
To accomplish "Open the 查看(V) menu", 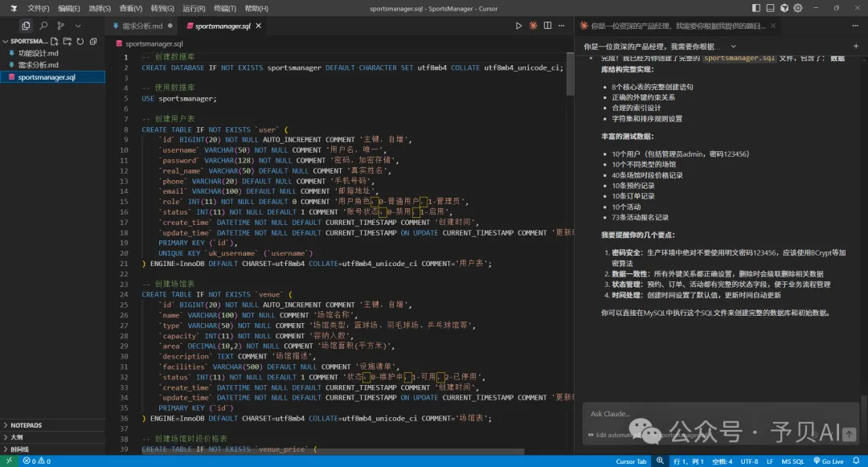I will [131, 8].
